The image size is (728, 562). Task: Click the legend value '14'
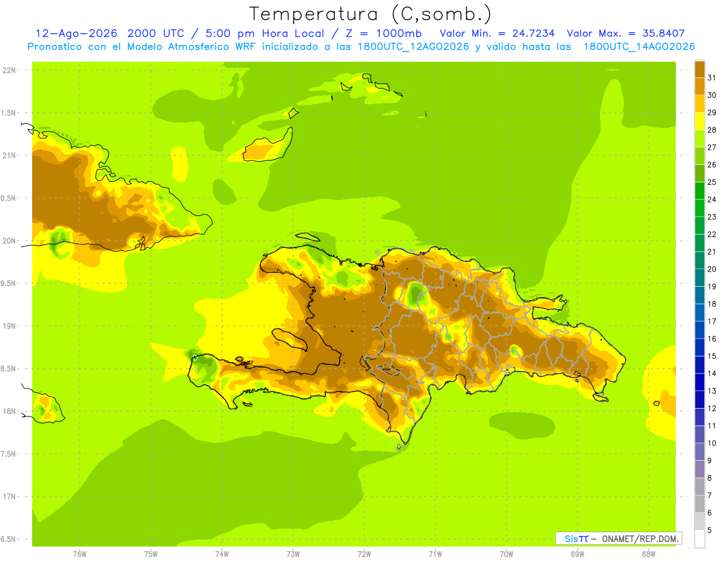tap(712, 373)
